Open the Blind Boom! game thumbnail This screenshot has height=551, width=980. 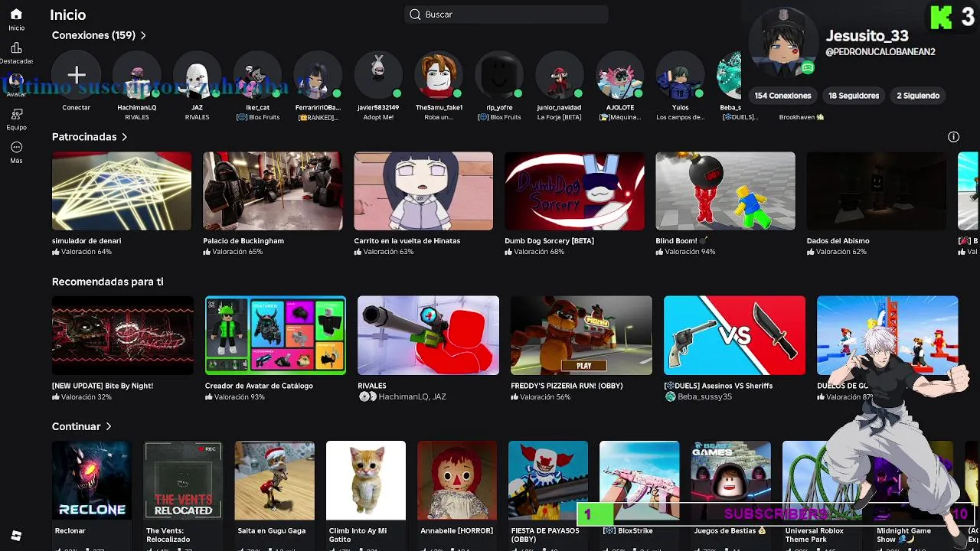tap(725, 191)
